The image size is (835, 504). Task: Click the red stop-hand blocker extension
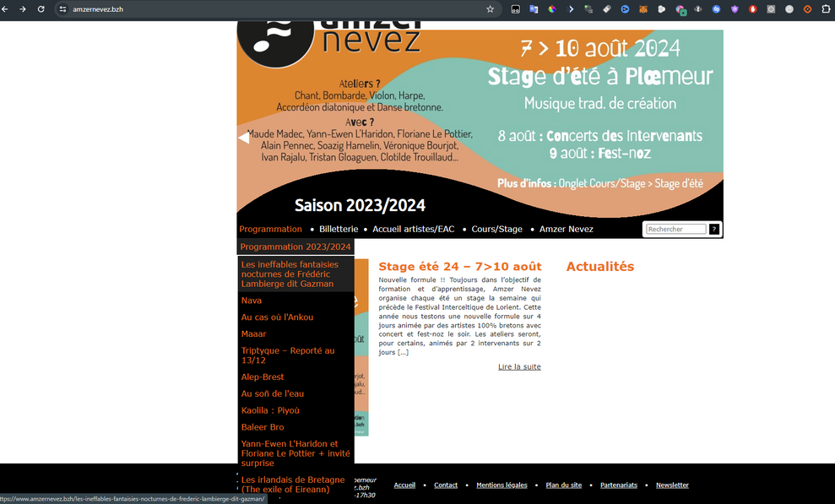pos(752,9)
